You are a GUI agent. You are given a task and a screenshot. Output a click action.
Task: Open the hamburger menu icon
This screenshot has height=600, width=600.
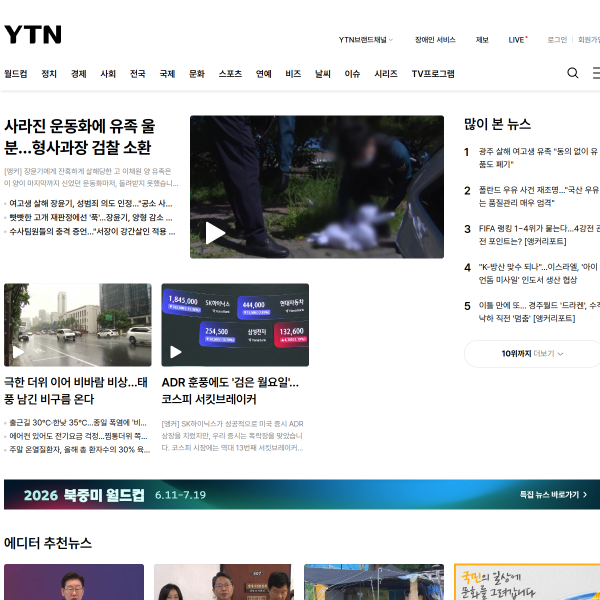point(596,73)
